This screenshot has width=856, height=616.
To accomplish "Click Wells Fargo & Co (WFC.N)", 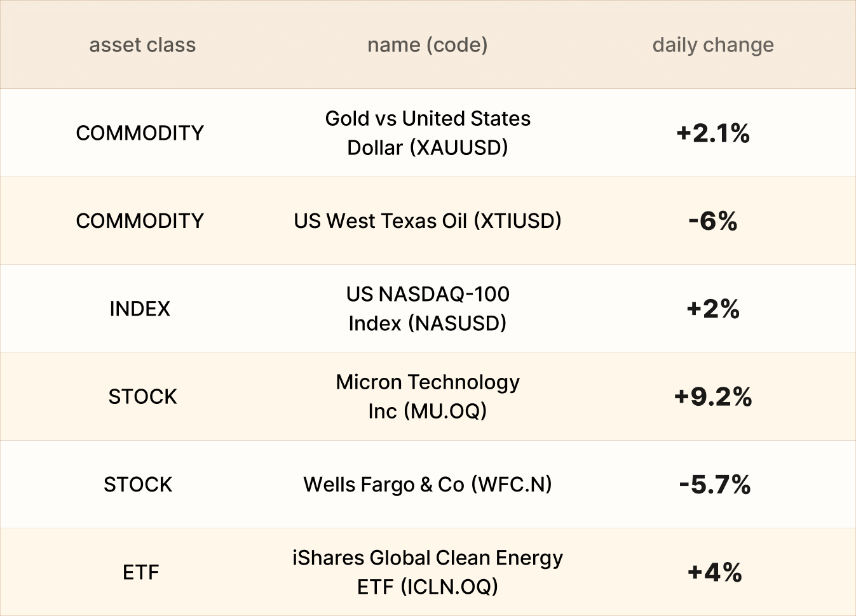I will [x=428, y=485].
